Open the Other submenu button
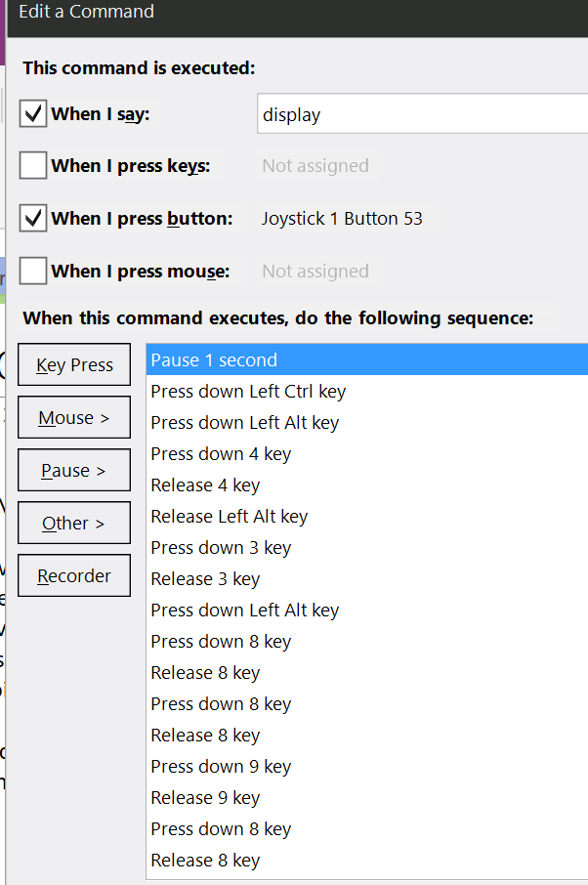588x885 pixels. 74,523
